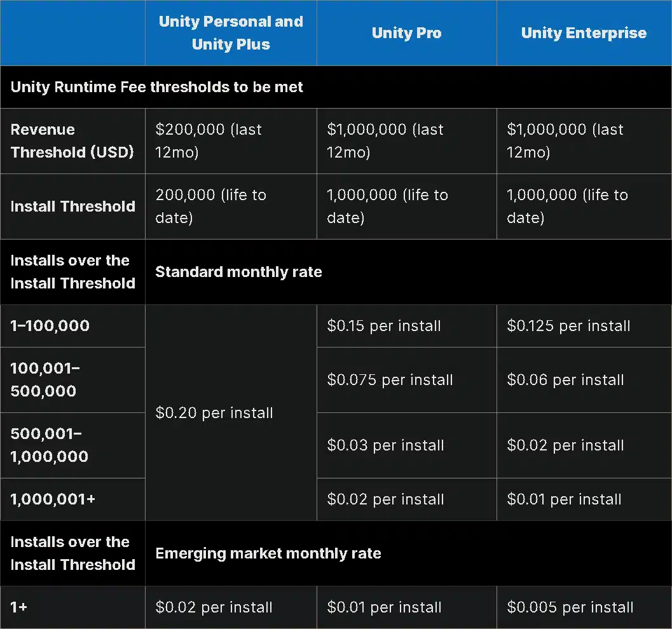Click the Revenue Threshold (USD) row label
The height and width of the screenshot is (629, 672).
click(73, 141)
